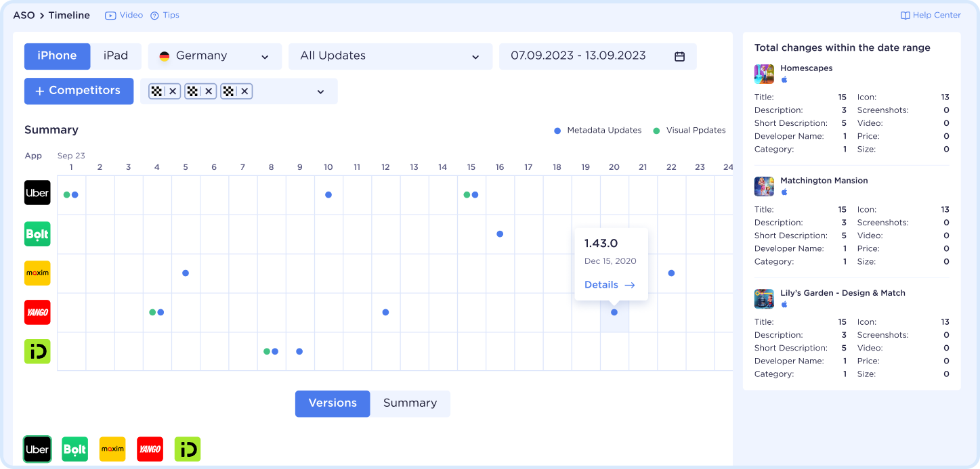The image size is (980, 469).
Task: Expand the selected competitors dropdown
Action: pos(320,91)
